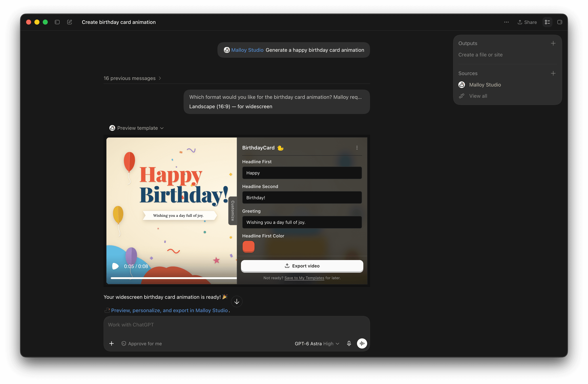Viewport: 588px width, 384px height.
Task: Start a new chat with compose icon
Action: [69, 22]
